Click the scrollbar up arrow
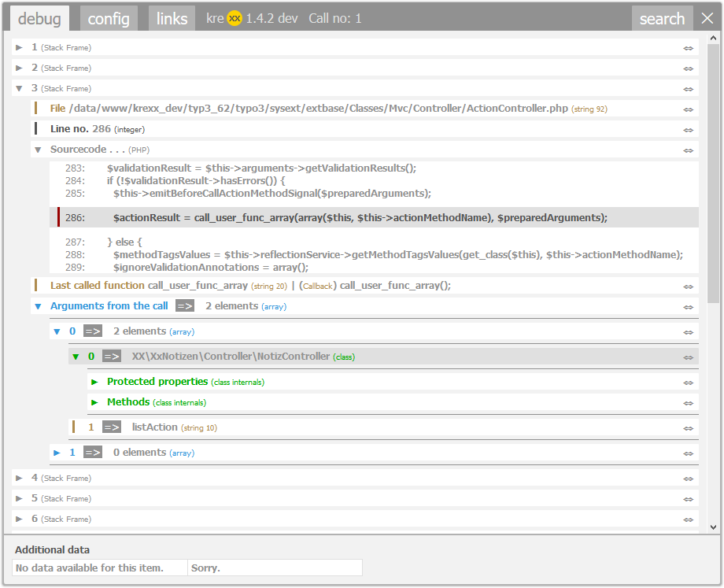Viewport: 724px width, 588px height. tap(714, 39)
